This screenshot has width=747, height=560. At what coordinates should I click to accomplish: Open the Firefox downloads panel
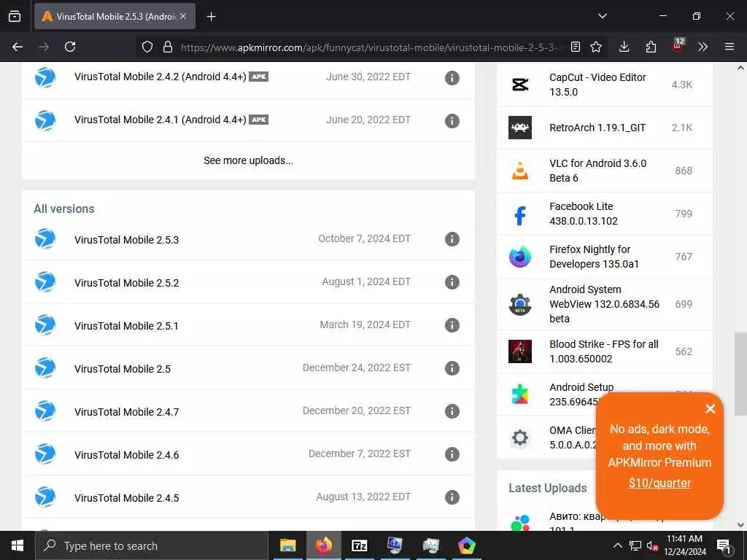click(624, 47)
